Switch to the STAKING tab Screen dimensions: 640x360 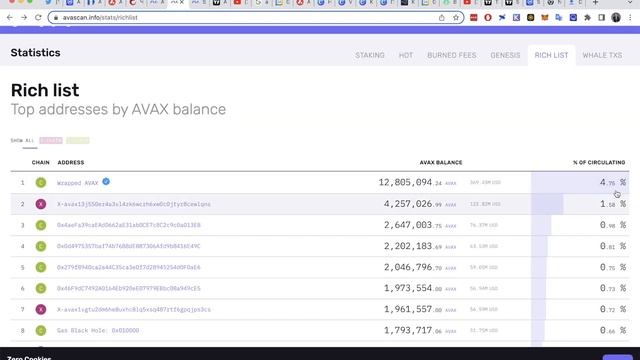(370, 55)
